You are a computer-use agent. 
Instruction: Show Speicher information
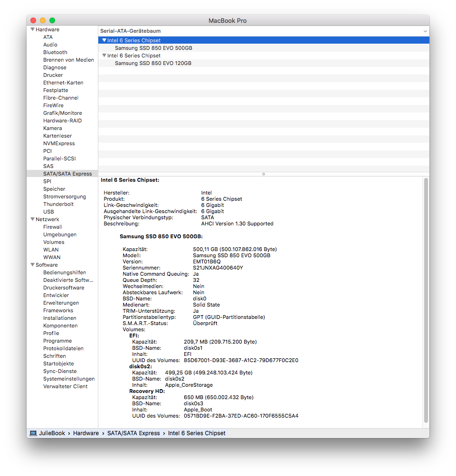pos(54,189)
